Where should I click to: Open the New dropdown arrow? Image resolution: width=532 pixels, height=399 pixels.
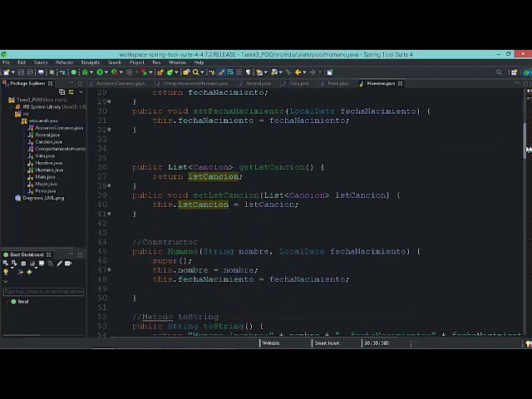coord(13,72)
